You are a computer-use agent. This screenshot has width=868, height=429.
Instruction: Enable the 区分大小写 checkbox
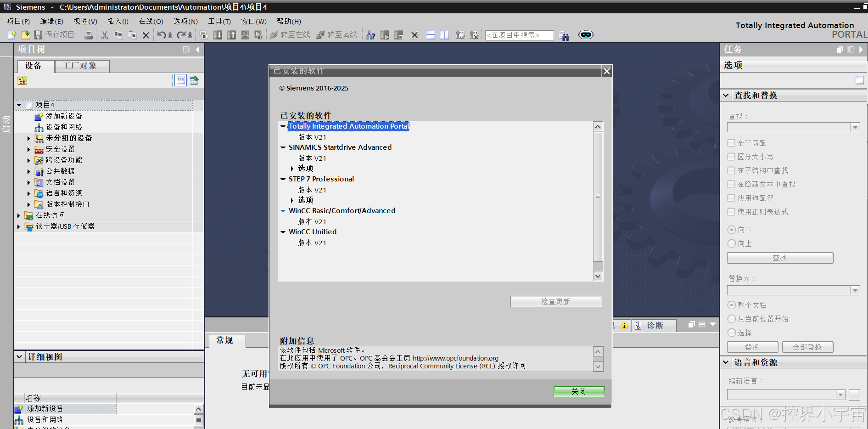pos(731,157)
